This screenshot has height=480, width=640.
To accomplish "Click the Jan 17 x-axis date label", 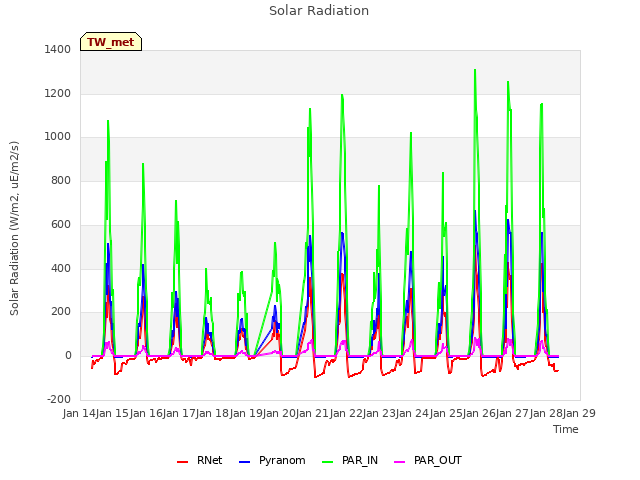I will tap(179, 413).
